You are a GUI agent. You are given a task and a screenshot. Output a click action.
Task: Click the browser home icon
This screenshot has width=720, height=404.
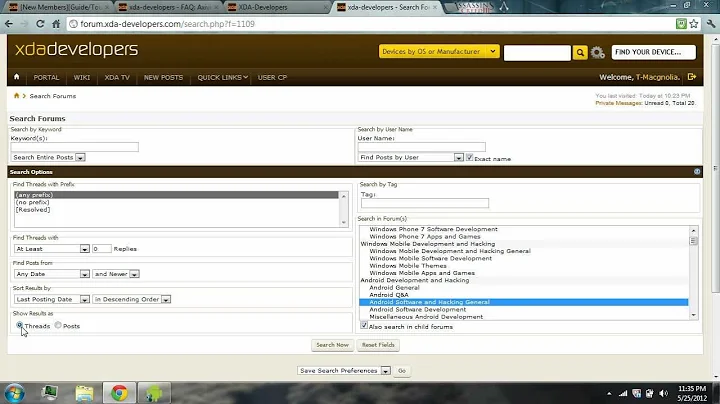pos(56,24)
